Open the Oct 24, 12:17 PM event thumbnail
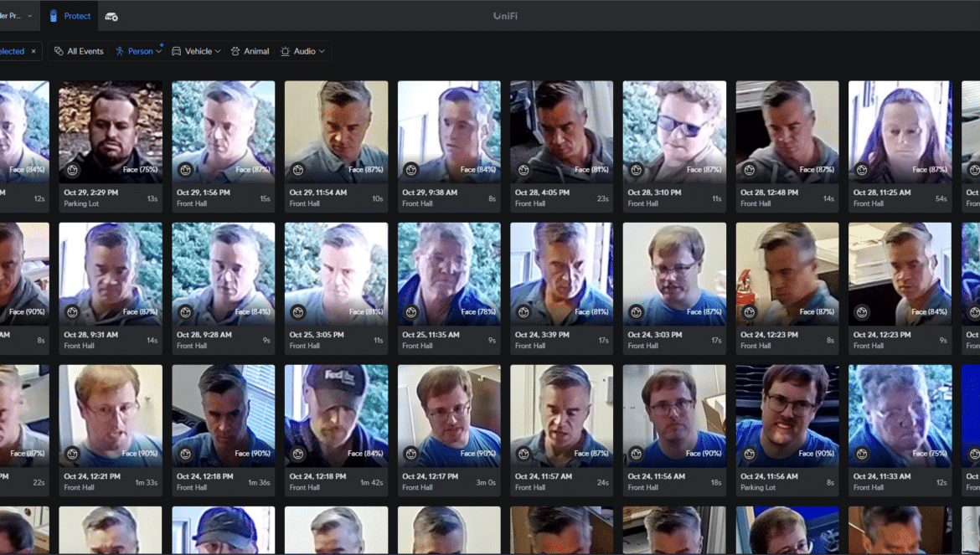This screenshot has height=555, width=980. pos(449,416)
